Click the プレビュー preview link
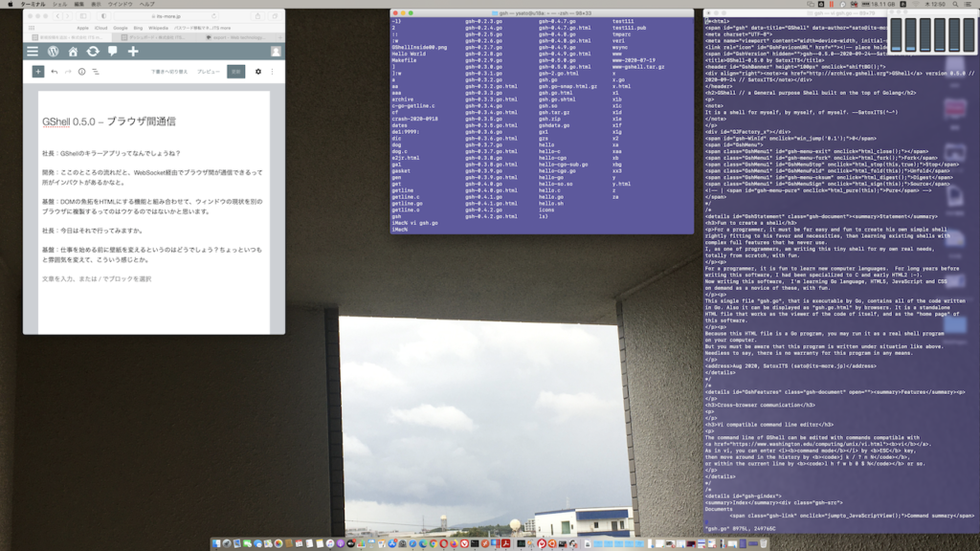This screenshot has width=980, height=551. pyautogui.click(x=208, y=72)
